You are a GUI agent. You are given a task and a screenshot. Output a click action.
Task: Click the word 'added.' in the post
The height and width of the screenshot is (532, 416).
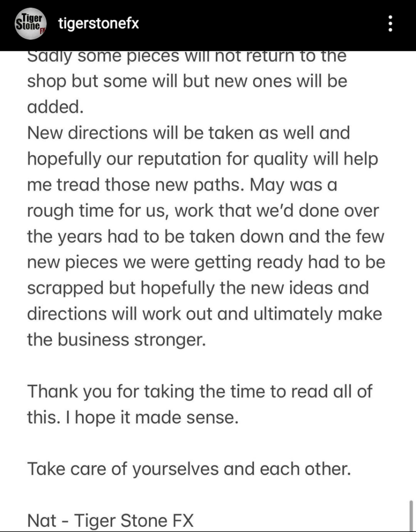[56, 107]
